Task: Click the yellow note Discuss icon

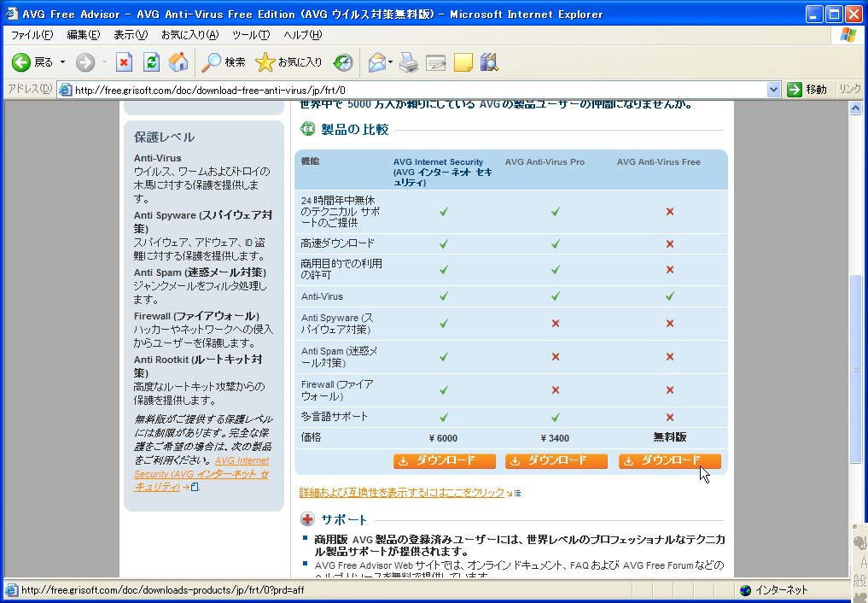Action: (463, 62)
